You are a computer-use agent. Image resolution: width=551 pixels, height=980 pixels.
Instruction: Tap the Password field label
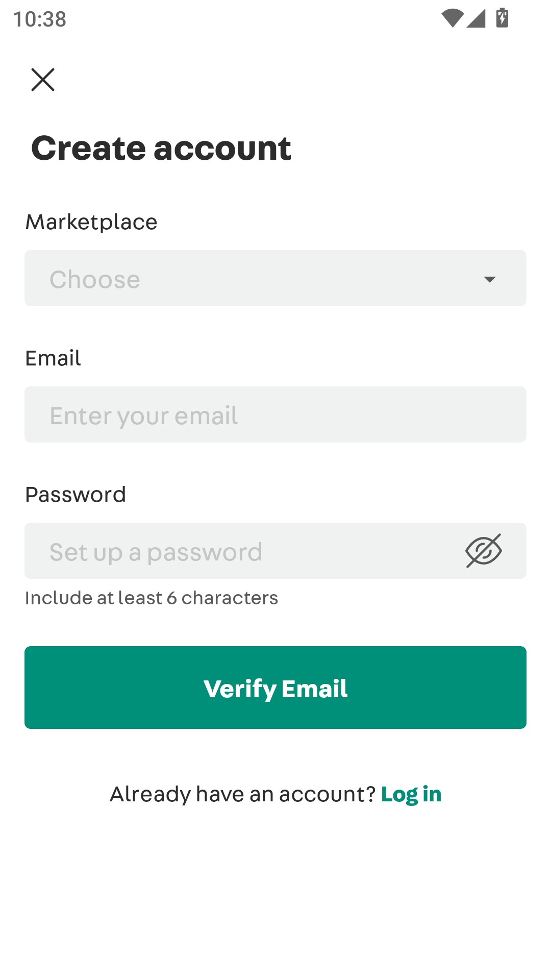(x=76, y=495)
